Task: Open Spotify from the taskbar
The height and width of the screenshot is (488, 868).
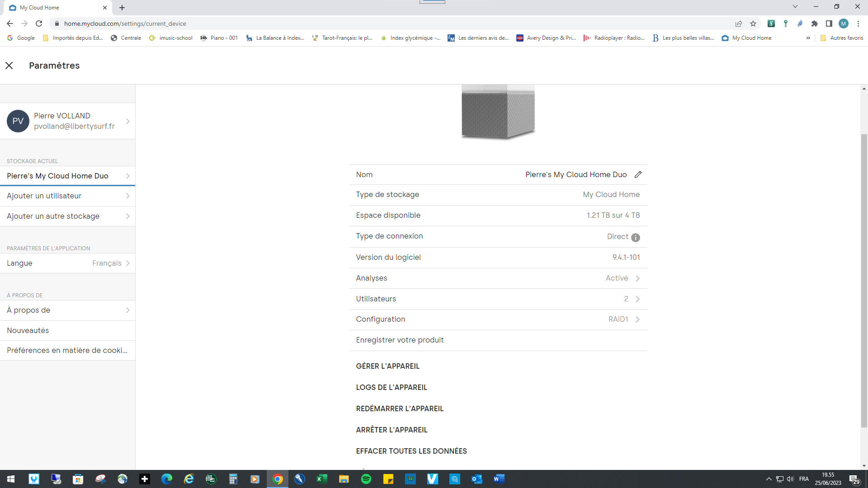Action: pyautogui.click(x=366, y=479)
